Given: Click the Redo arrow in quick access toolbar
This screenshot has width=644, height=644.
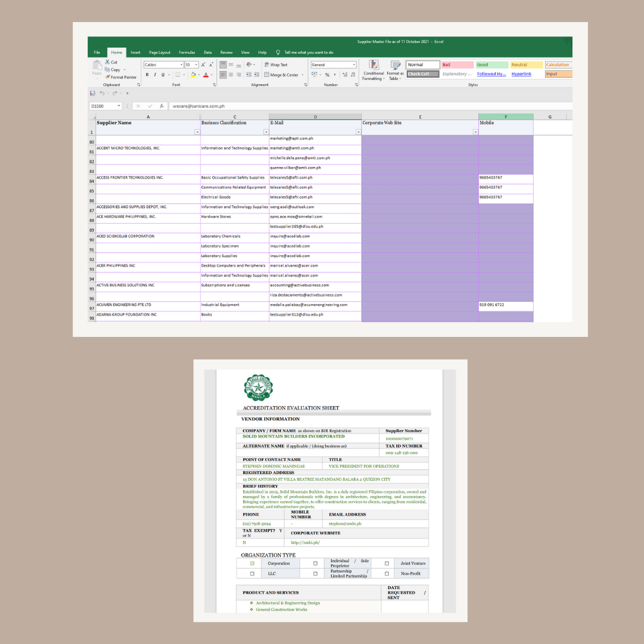Looking at the screenshot, I should [x=114, y=93].
